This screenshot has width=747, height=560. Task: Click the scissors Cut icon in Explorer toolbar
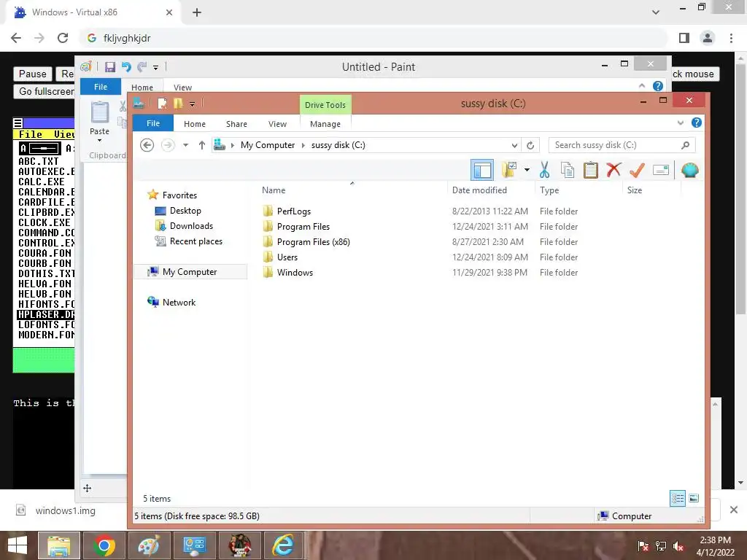(x=544, y=169)
